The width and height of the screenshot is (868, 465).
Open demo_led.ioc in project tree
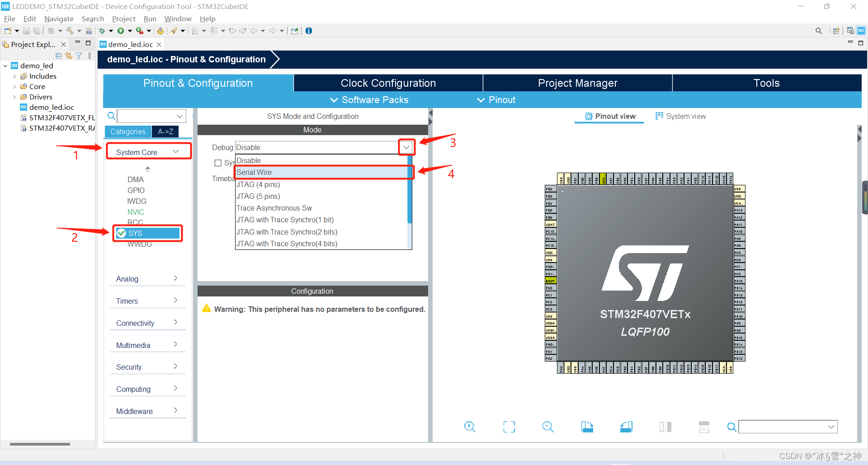point(52,108)
